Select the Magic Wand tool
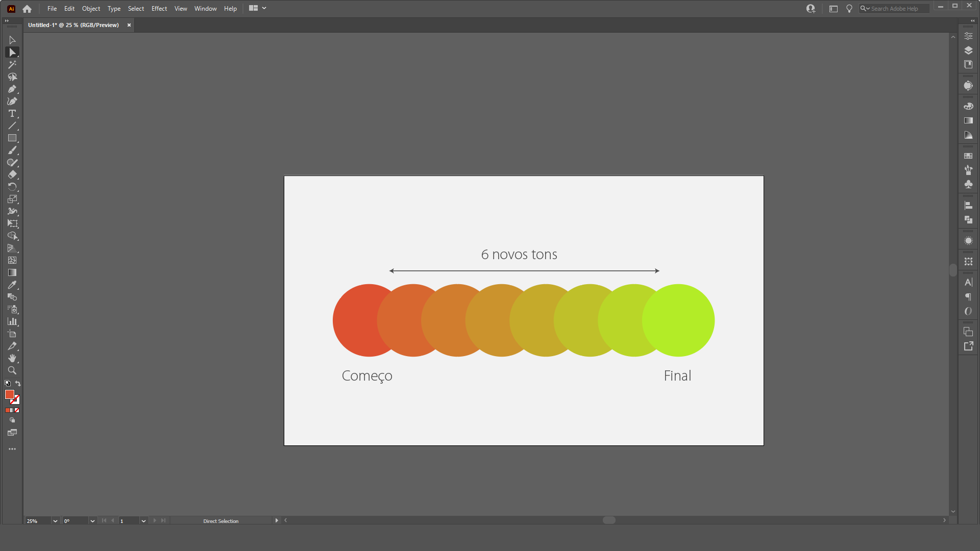 (x=12, y=65)
